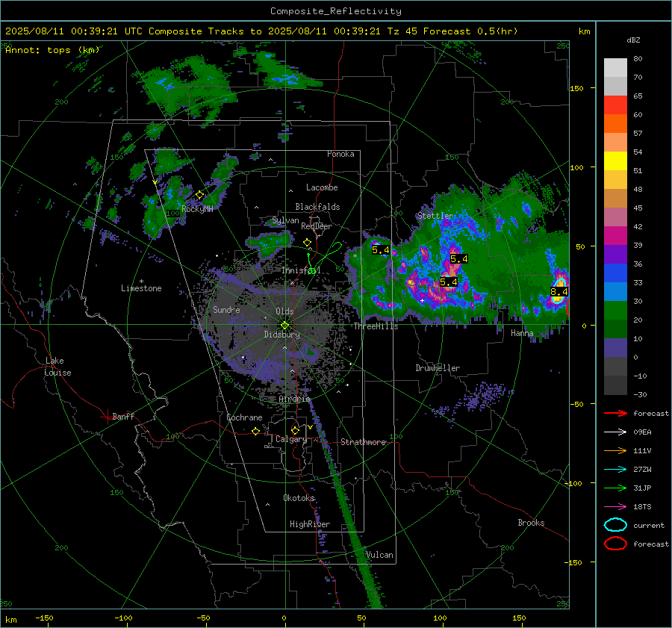Select the white 09EA track arrow
672x628 pixels.
tap(615, 432)
